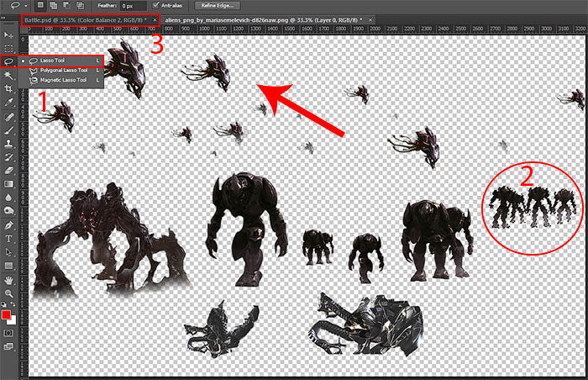This screenshot has height=380, width=588.
Task: Select the Brush tool
Action: click(8, 130)
